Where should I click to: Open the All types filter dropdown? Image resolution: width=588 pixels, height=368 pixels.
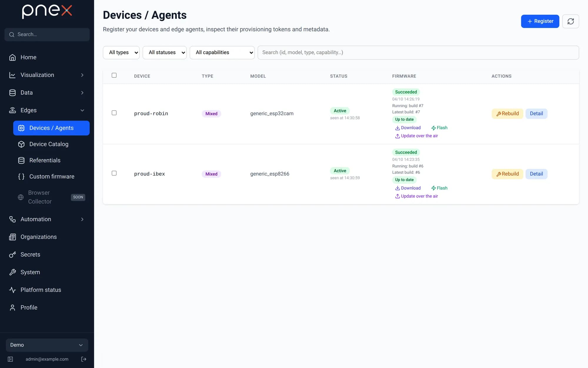pyautogui.click(x=121, y=52)
